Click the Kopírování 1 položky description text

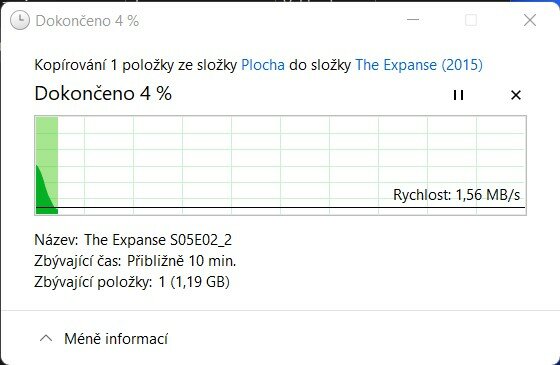click(x=135, y=65)
